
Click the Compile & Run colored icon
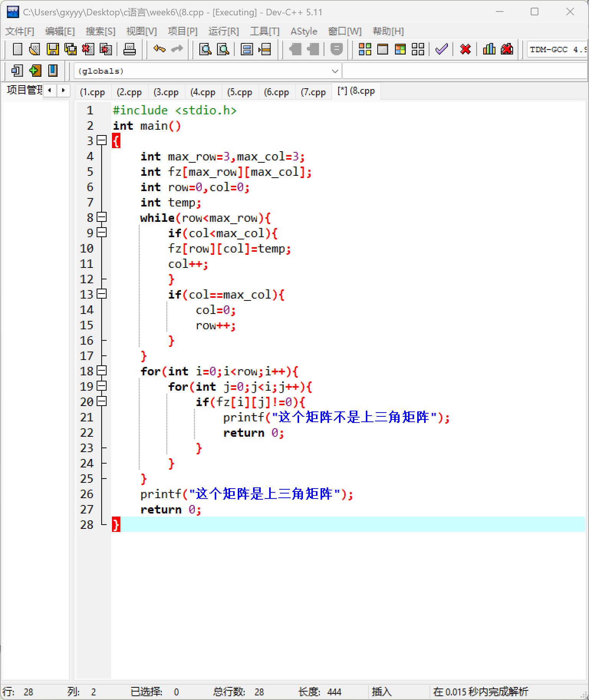point(400,49)
